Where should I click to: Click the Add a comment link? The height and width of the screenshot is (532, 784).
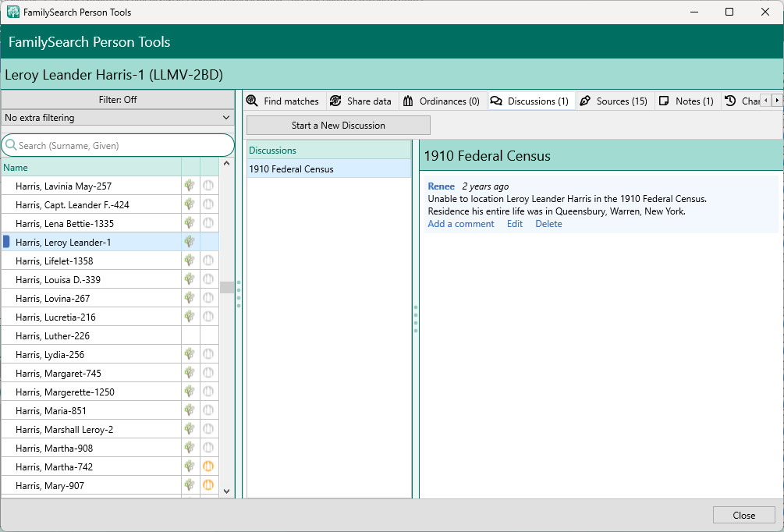(x=461, y=224)
